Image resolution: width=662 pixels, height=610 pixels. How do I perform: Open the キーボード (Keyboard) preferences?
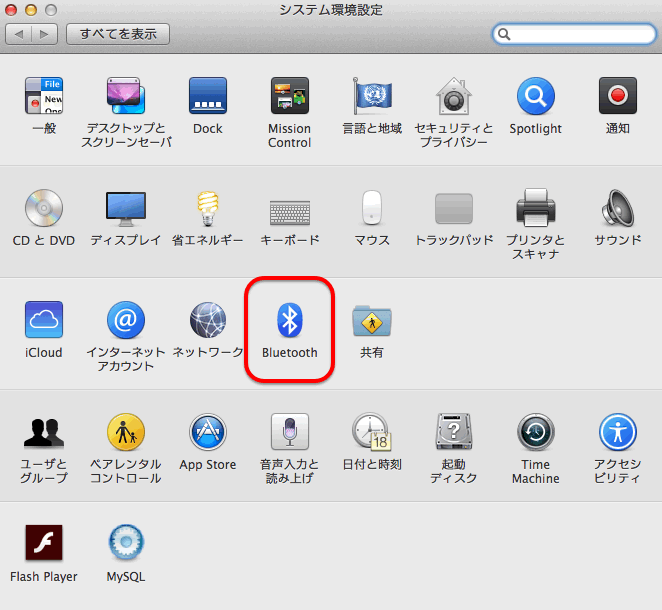click(x=289, y=209)
